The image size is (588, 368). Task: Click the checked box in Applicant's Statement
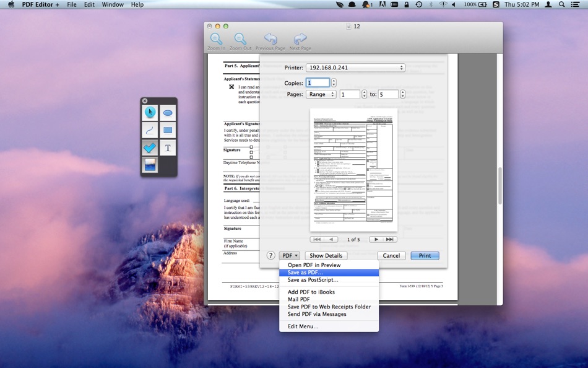[x=231, y=87]
